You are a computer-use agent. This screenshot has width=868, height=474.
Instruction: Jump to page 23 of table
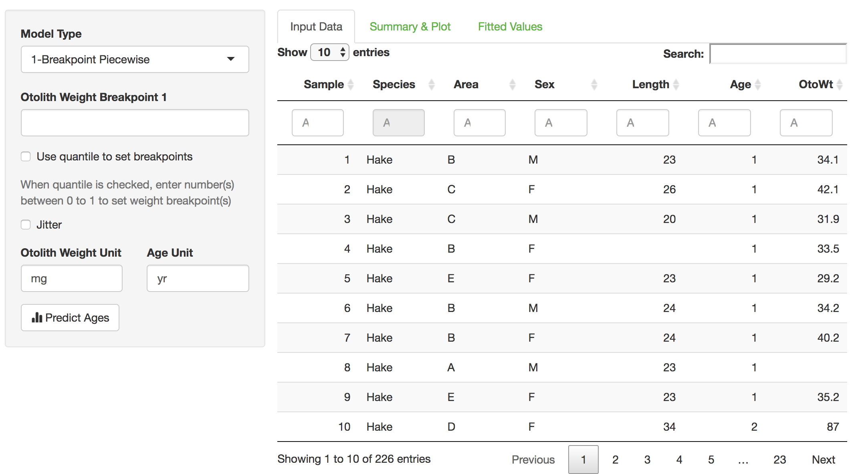coord(779,460)
